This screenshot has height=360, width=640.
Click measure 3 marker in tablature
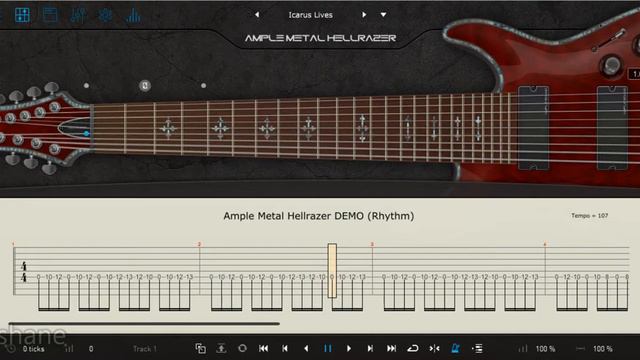coord(372,244)
